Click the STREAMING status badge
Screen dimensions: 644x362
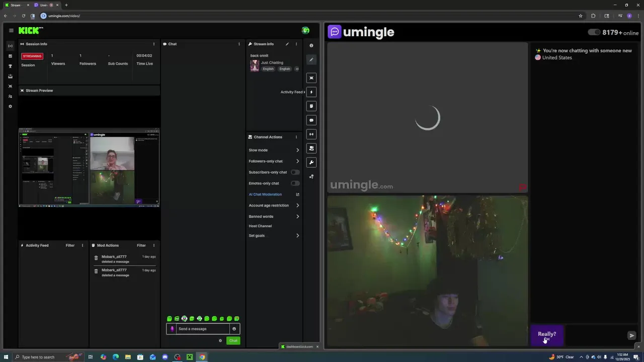coord(32,56)
